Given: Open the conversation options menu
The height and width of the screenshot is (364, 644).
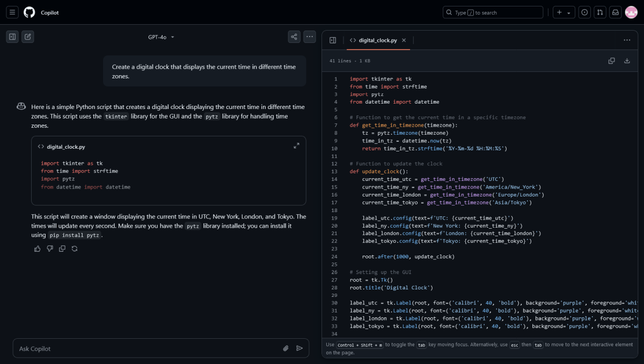Looking at the screenshot, I should click(310, 37).
